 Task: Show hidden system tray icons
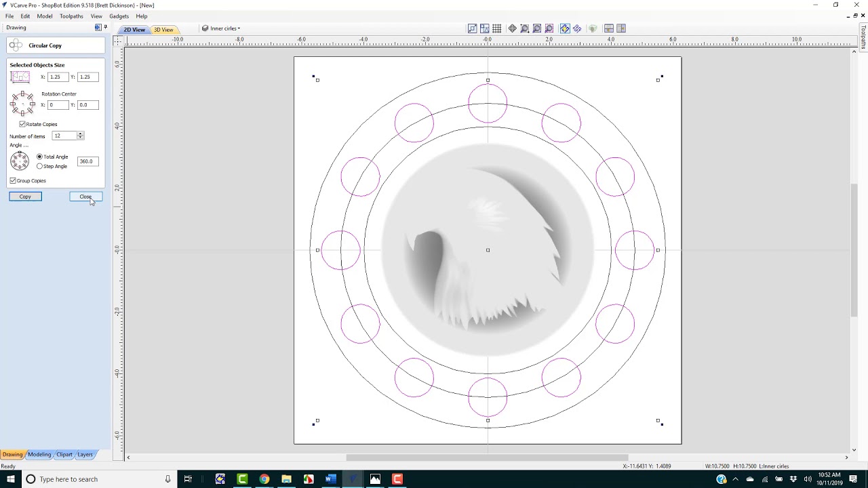735,479
